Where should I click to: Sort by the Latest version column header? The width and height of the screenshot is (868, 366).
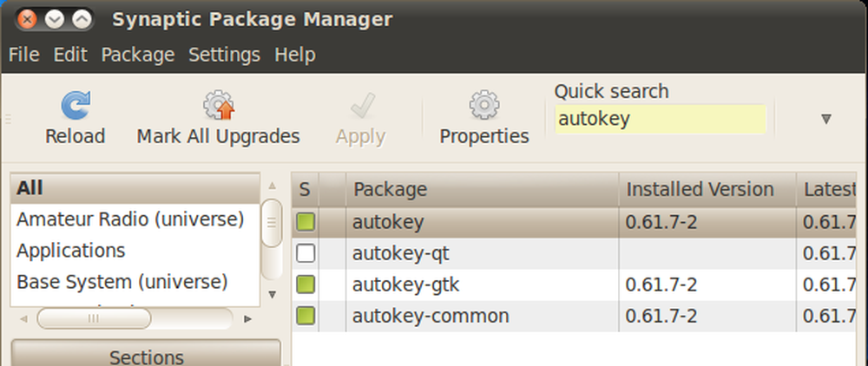pyautogui.click(x=826, y=190)
